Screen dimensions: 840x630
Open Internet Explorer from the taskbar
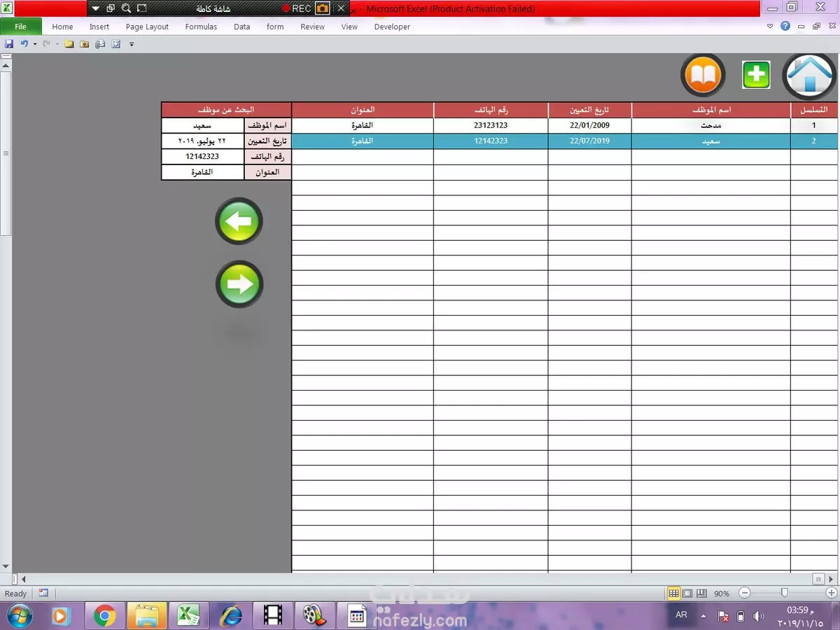(231, 616)
